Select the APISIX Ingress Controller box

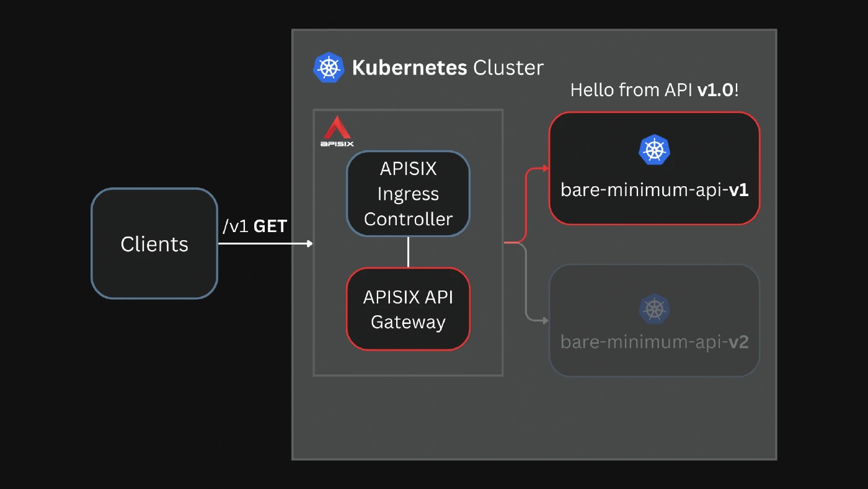(408, 194)
